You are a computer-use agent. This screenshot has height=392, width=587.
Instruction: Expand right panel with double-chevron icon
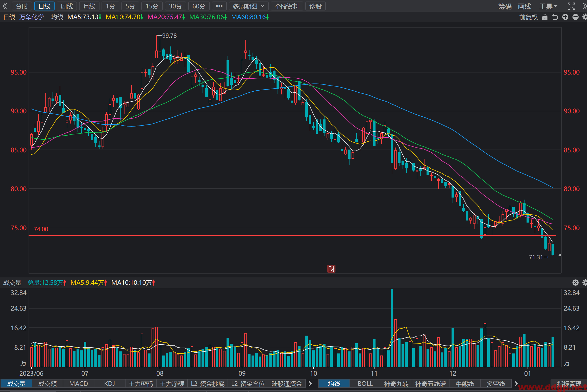[584, 6]
